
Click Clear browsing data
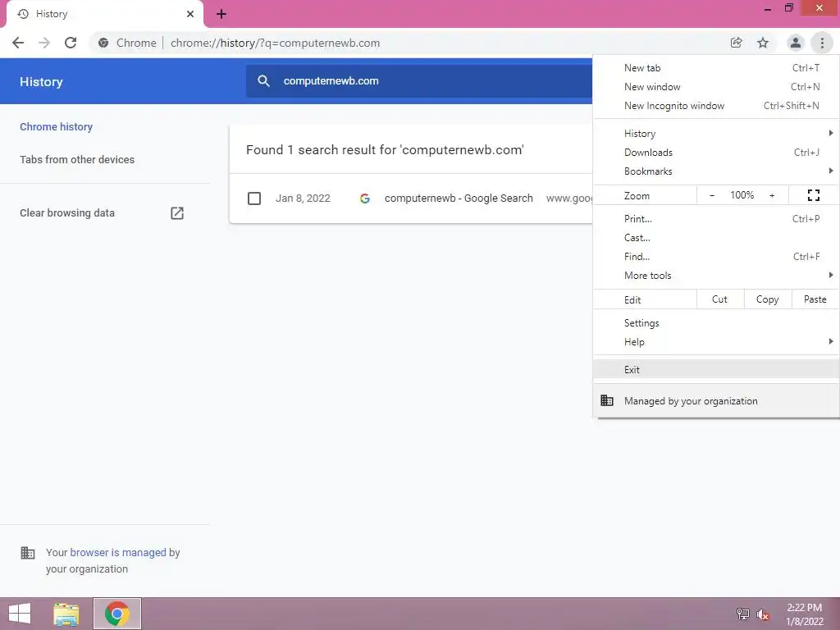click(x=67, y=213)
